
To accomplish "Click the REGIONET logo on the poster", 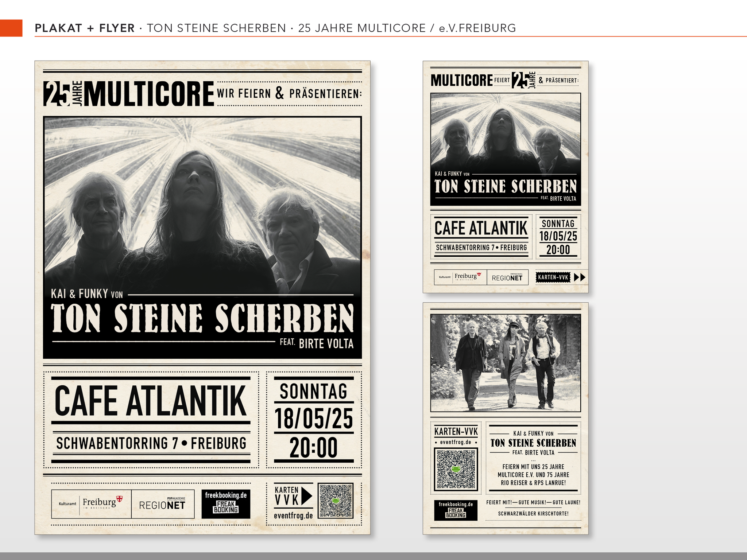I will tap(162, 505).
